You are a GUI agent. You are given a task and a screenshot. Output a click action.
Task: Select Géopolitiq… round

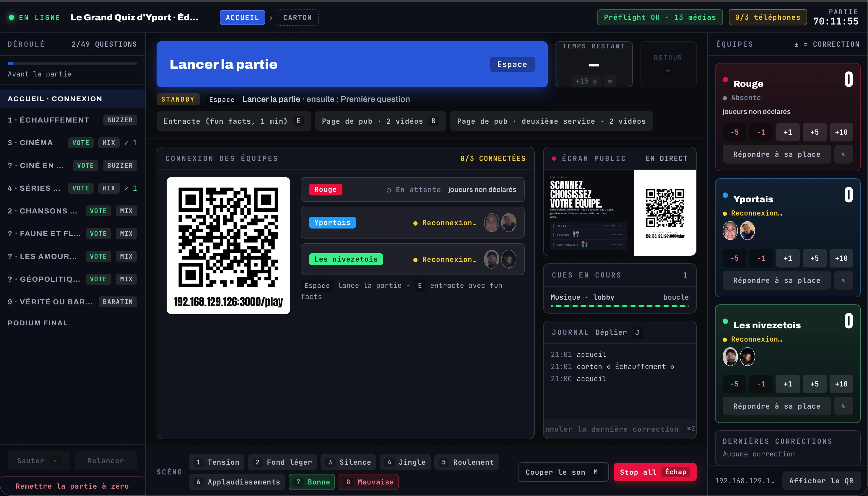pos(73,279)
